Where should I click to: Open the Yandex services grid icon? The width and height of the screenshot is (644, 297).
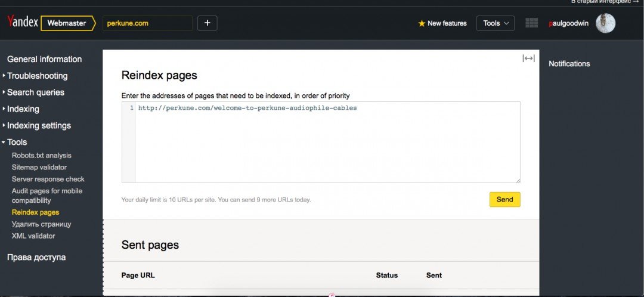(531, 23)
